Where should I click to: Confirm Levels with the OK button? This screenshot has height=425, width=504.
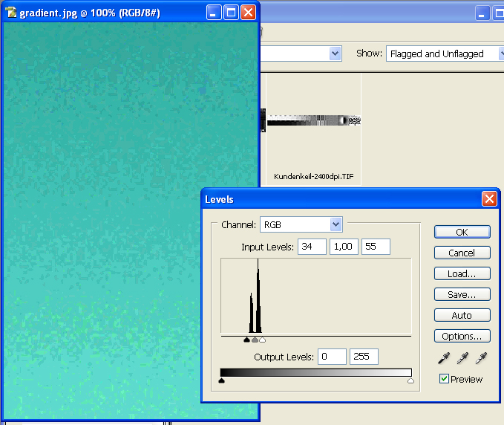462,232
